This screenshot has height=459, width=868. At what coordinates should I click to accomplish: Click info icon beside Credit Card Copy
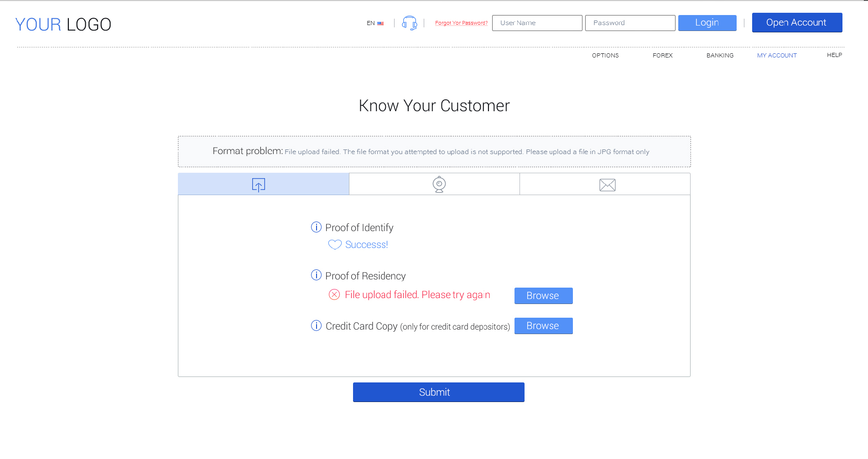(x=316, y=325)
